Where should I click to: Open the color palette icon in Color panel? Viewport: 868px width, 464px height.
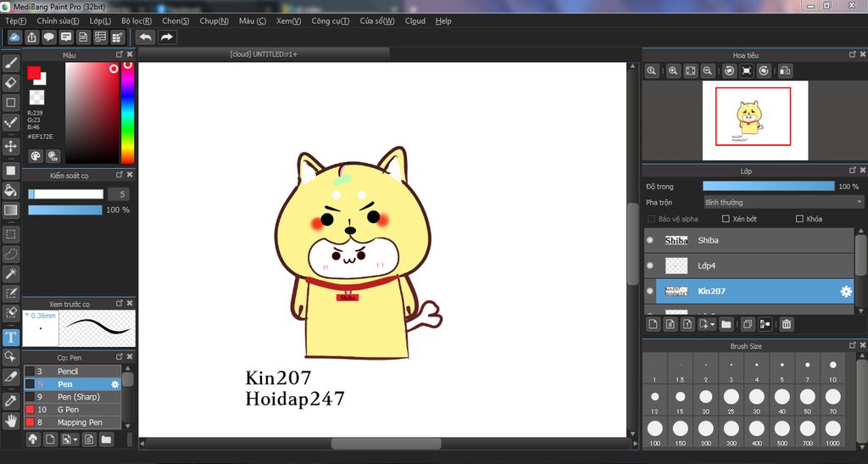pos(36,155)
